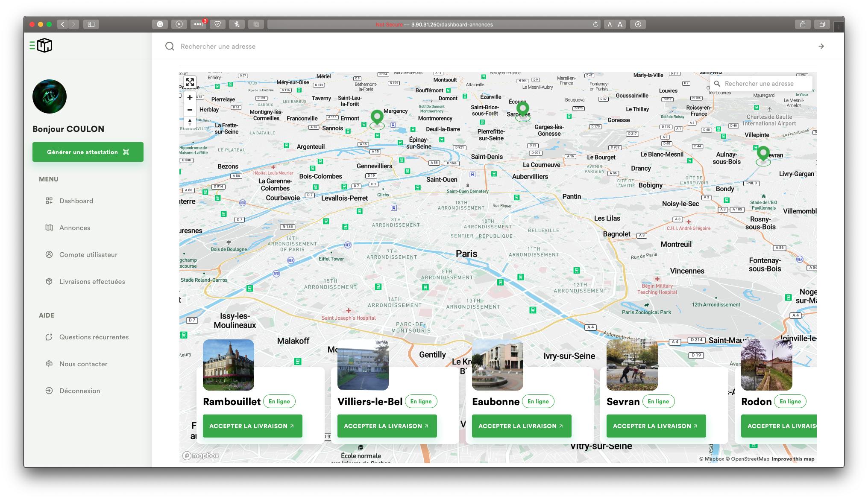Open the Dashboard menu item
Screen dimensions: 868x499
[76, 201]
